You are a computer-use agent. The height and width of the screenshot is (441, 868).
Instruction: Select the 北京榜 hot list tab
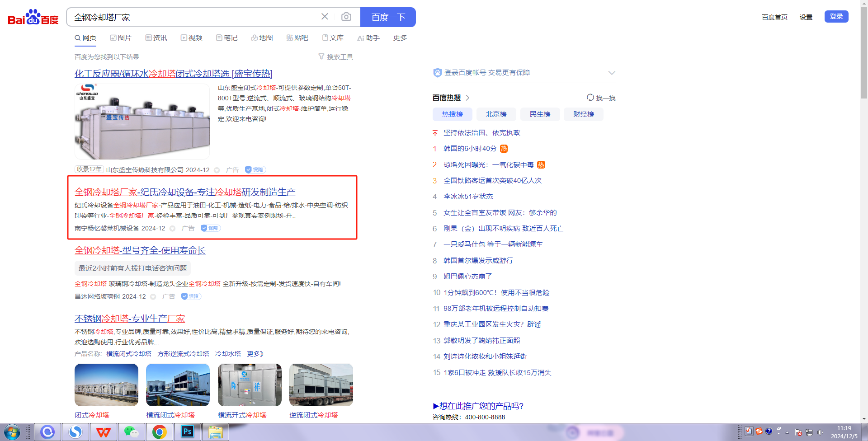(x=496, y=114)
